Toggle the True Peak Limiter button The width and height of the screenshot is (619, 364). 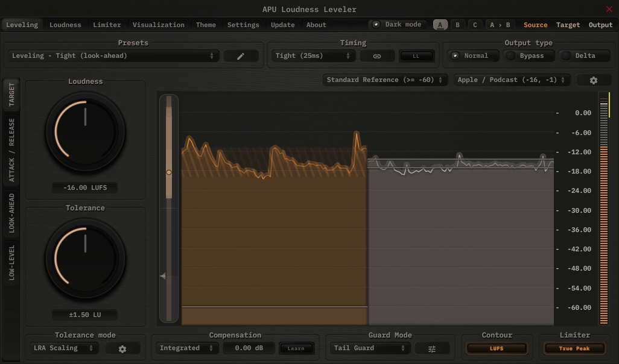574,348
